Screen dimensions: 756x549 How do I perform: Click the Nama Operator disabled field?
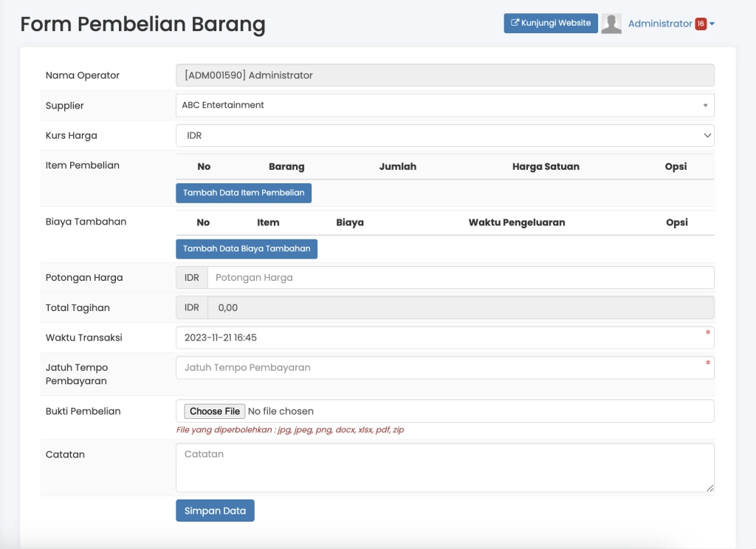point(444,75)
